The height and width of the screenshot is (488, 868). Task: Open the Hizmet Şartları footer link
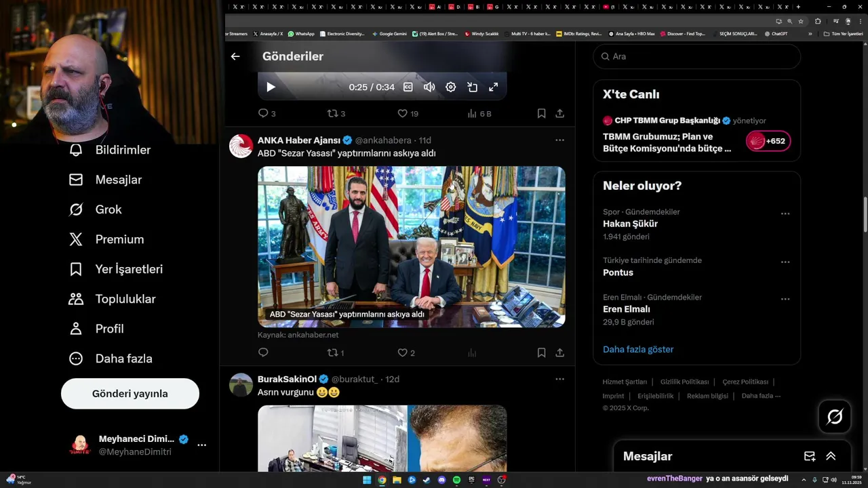pyautogui.click(x=625, y=382)
